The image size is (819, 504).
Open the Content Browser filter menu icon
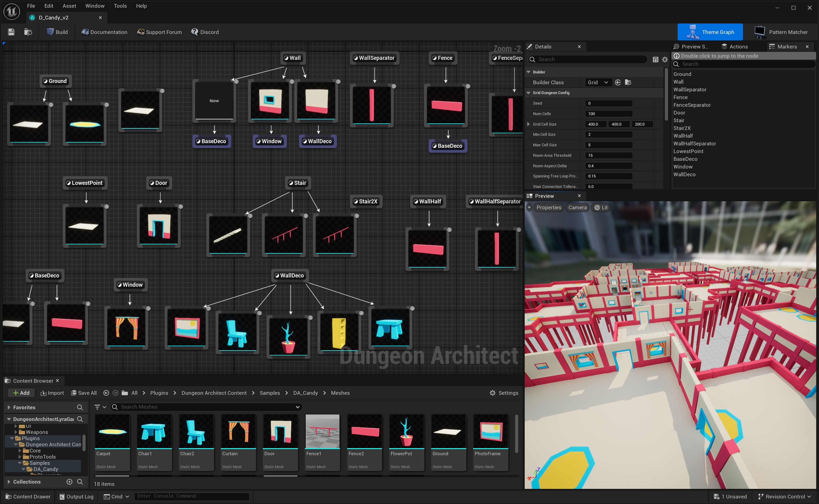[x=100, y=407]
